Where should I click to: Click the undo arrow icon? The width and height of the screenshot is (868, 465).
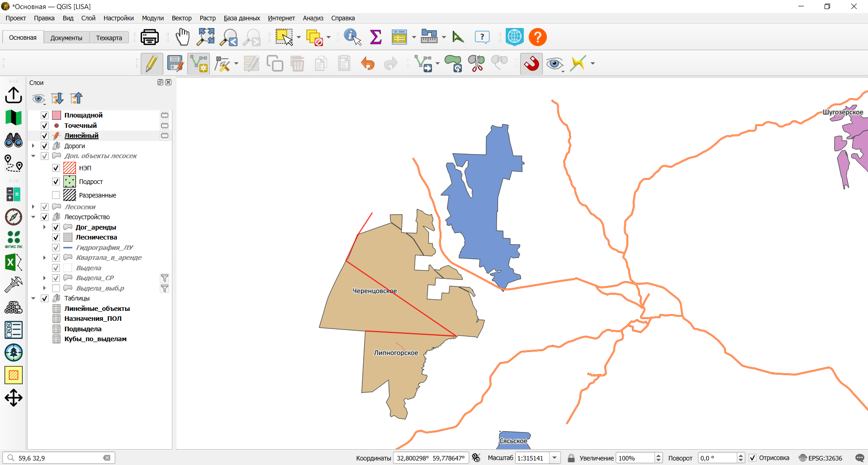(368, 64)
